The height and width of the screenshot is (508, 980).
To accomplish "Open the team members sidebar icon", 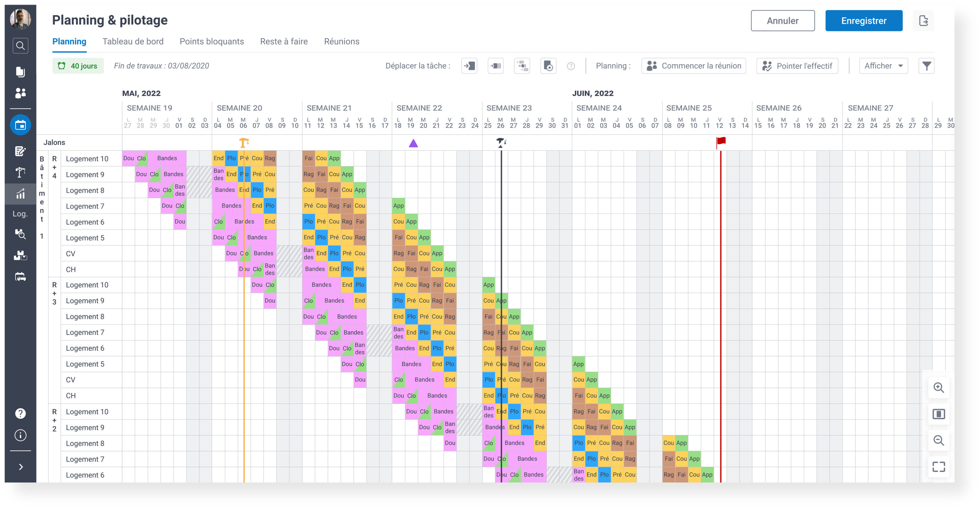I will point(20,93).
